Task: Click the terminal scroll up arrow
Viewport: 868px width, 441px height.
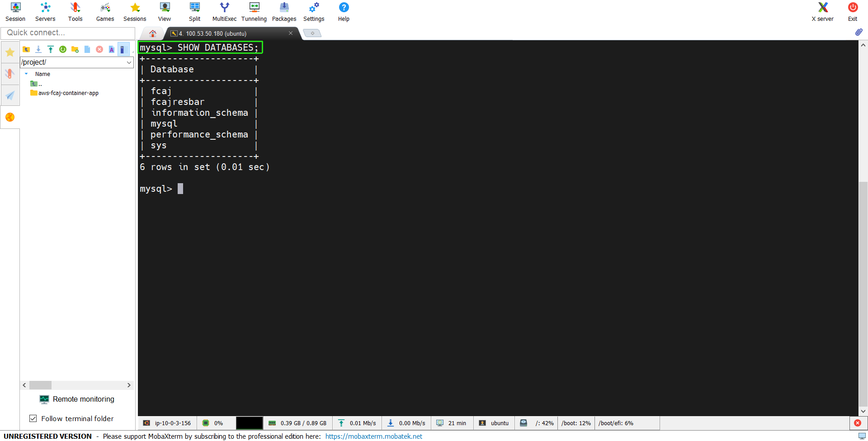Action: (x=863, y=45)
